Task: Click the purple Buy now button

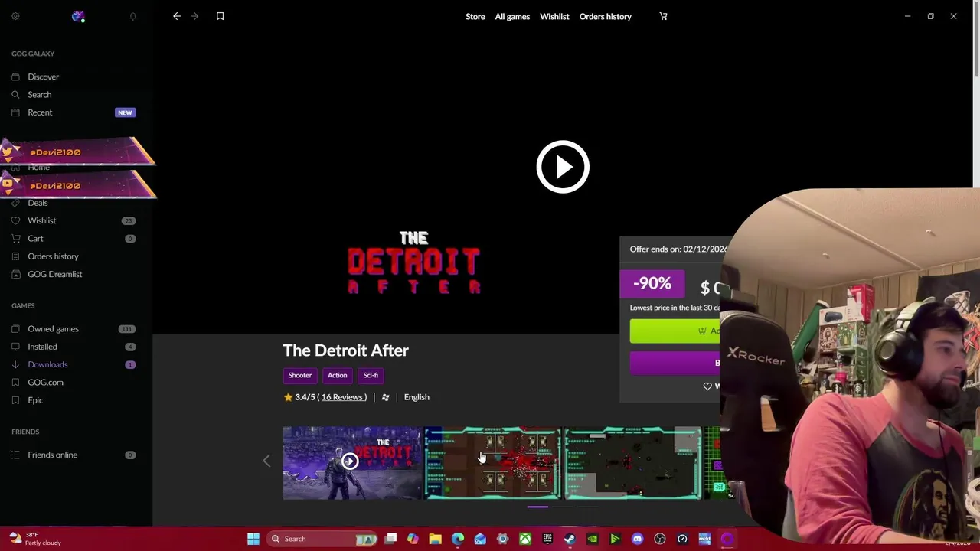Action: click(x=675, y=363)
